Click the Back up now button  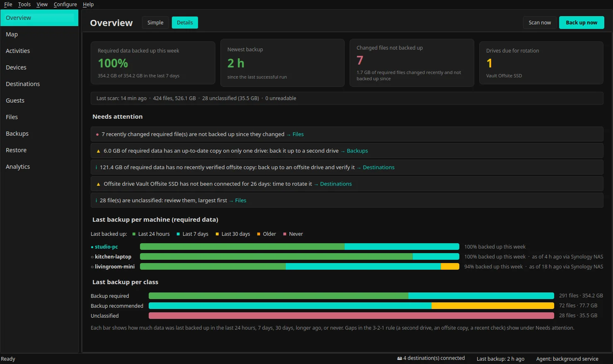point(582,23)
